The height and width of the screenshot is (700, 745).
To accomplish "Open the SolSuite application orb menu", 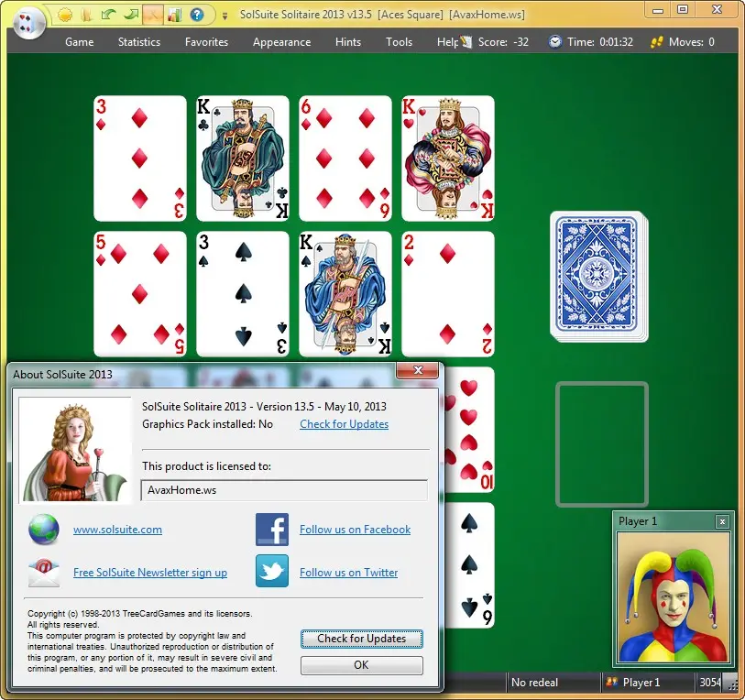I will click(x=29, y=23).
